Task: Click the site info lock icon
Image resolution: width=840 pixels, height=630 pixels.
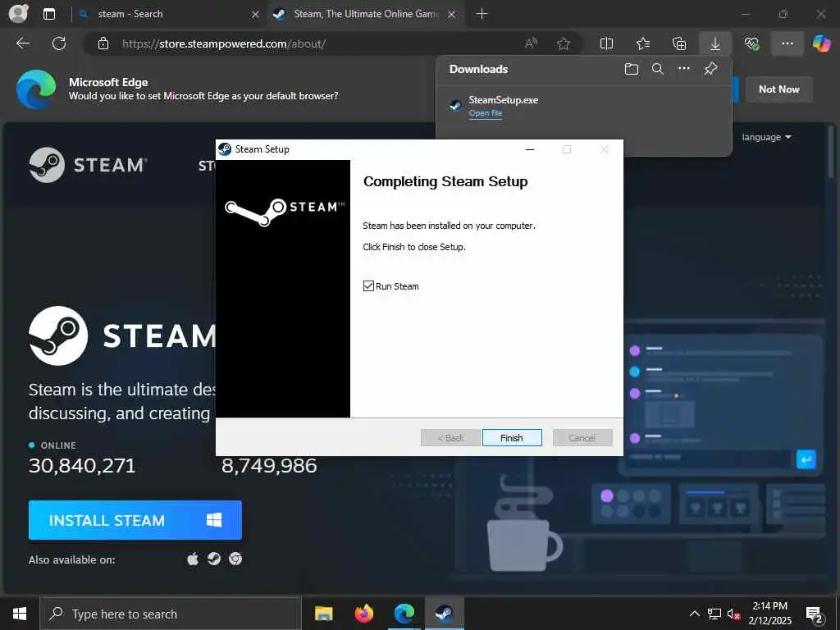Action: (103, 43)
